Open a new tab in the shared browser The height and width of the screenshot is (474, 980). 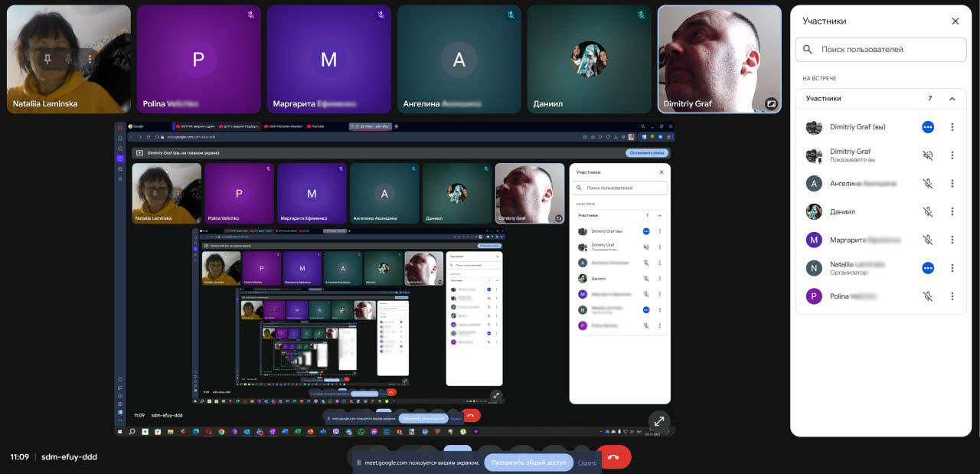point(397,126)
